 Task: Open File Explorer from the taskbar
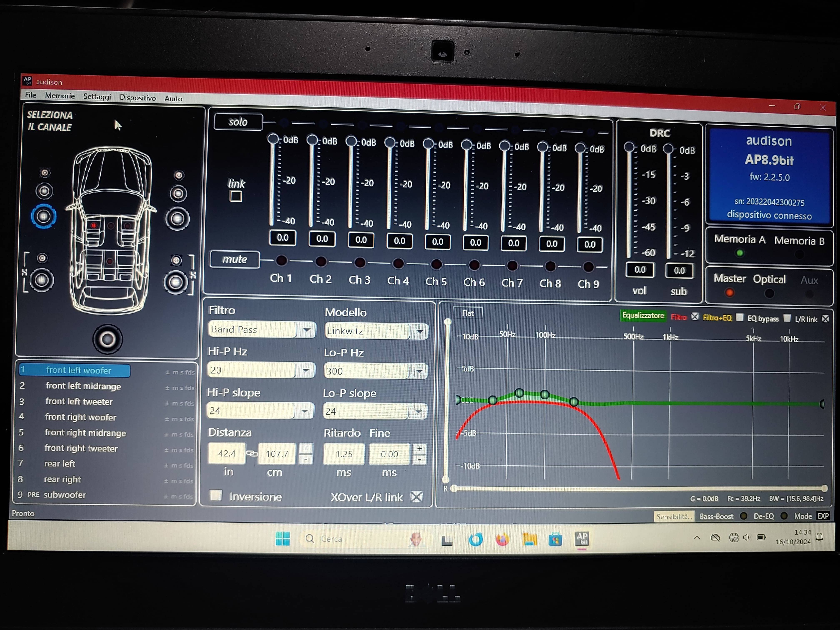529,539
